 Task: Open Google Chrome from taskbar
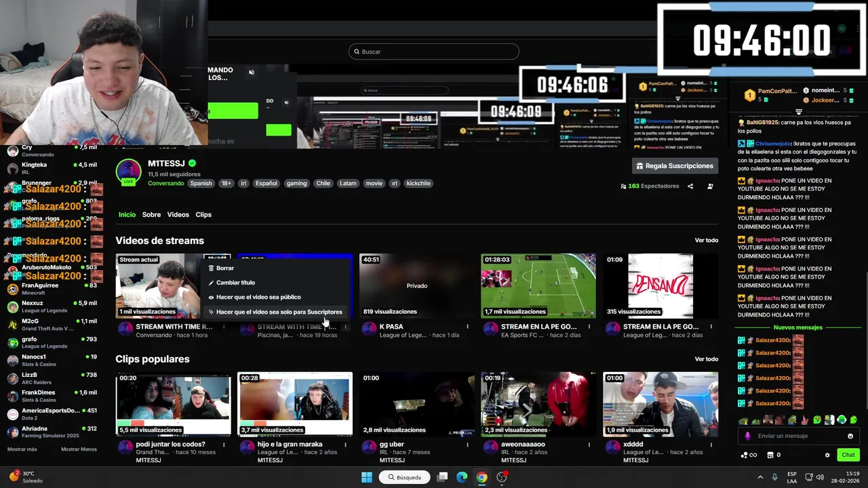click(481, 477)
